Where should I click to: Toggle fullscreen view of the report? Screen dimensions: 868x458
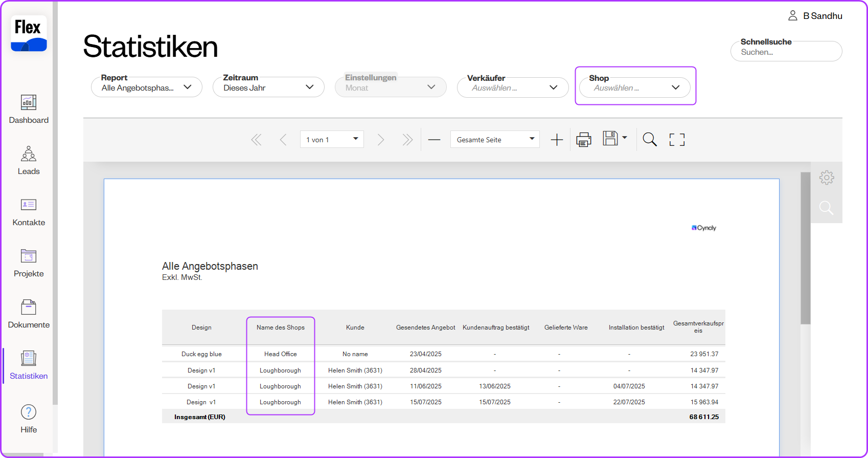(677, 140)
